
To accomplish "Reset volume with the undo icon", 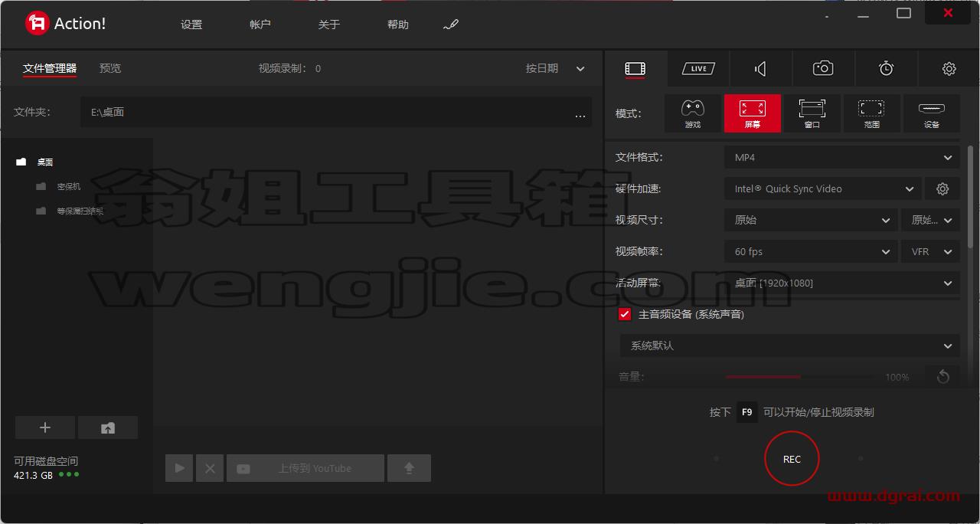I will click(x=942, y=377).
